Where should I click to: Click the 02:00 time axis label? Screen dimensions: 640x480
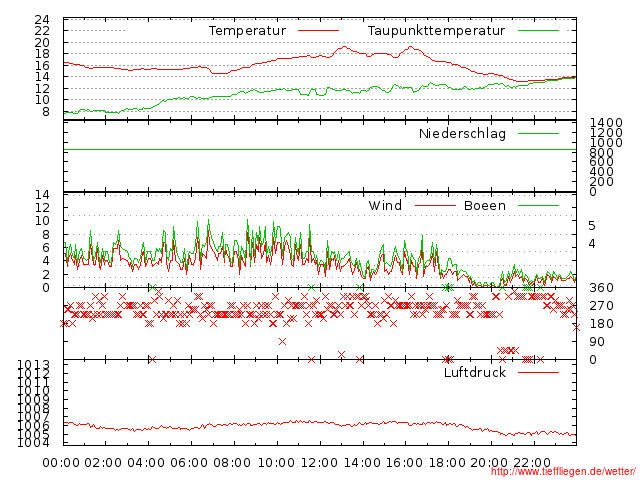coord(103,463)
